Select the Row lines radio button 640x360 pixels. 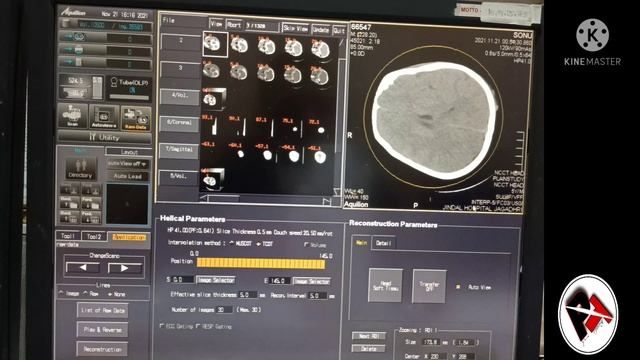click(85, 293)
